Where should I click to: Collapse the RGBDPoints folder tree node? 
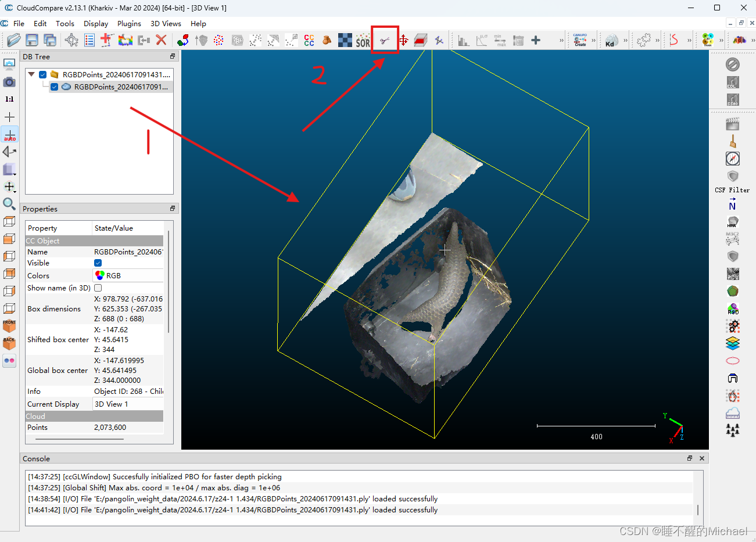31,74
